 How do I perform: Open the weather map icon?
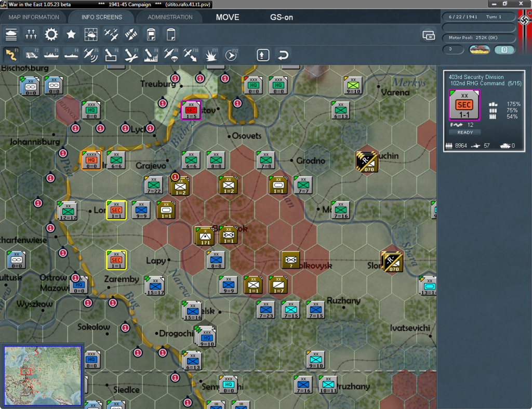click(91, 34)
